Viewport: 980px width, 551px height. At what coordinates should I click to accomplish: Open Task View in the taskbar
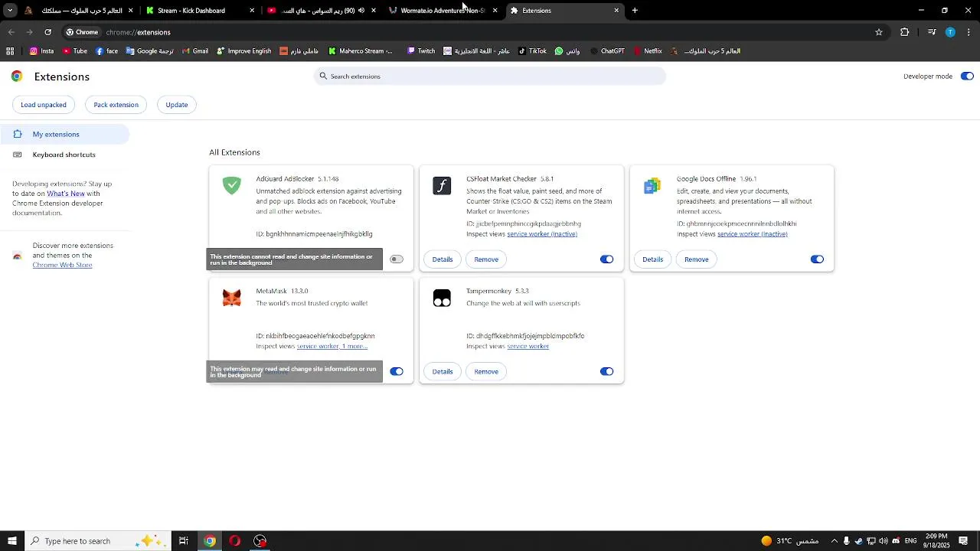184,541
